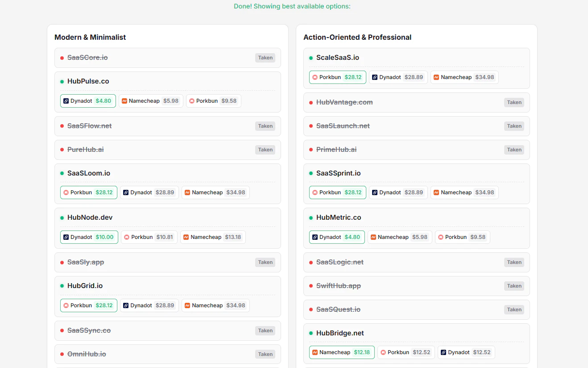Select the HubBridge.net domain name

(340, 333)
